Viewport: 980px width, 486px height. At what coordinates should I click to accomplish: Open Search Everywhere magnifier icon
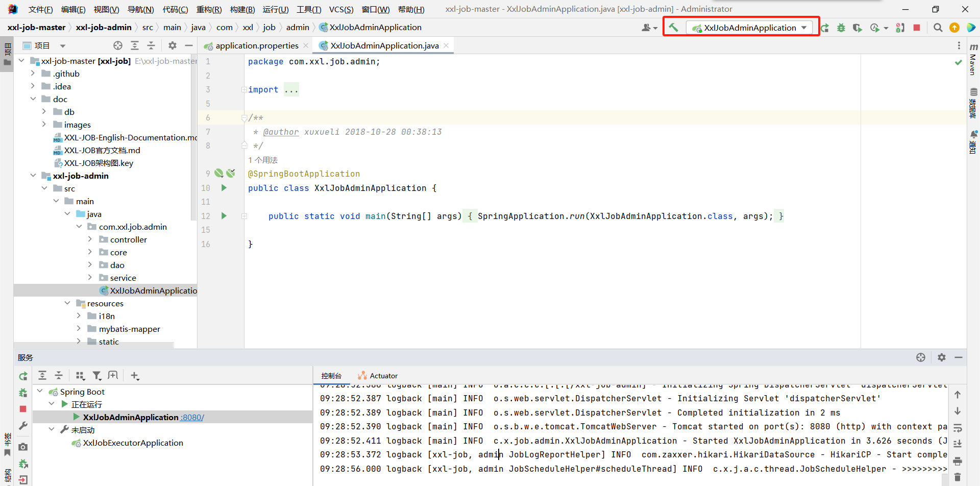click(938, 28)
